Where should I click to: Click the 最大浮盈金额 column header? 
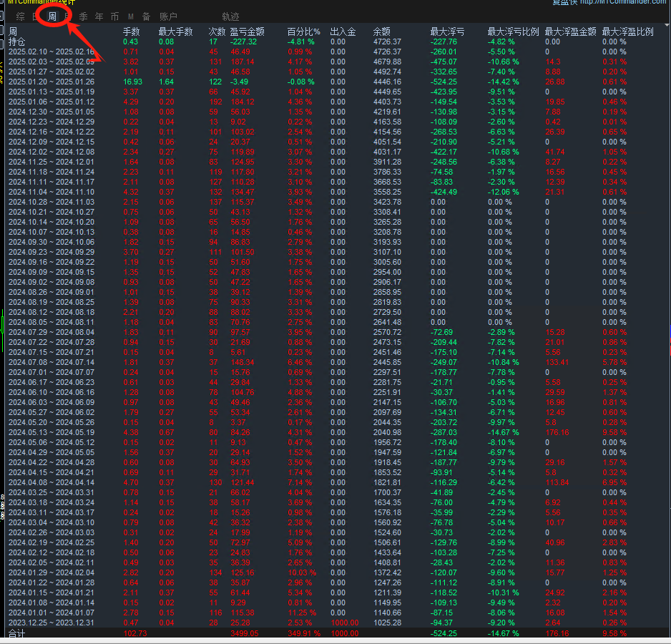[570, 31]
